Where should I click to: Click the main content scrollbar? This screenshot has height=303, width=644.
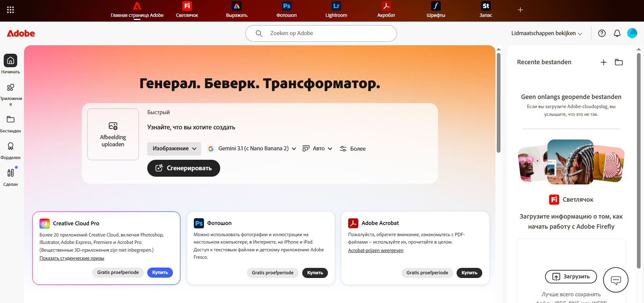[498, 103]
